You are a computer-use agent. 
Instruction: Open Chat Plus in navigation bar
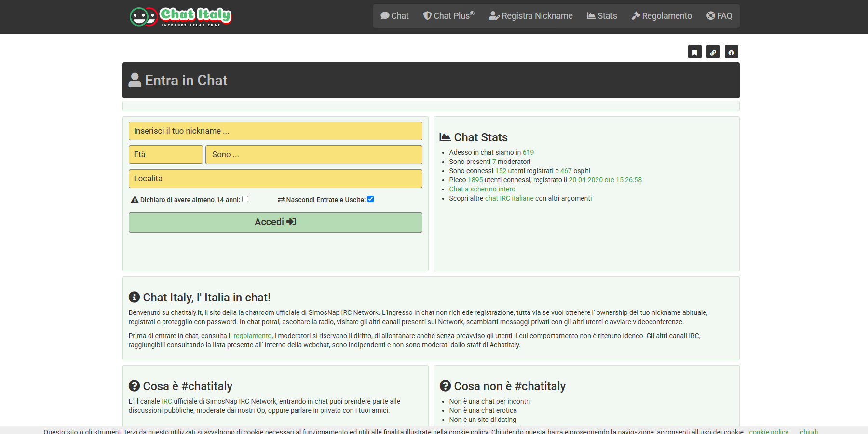click(x=449, y=16)
